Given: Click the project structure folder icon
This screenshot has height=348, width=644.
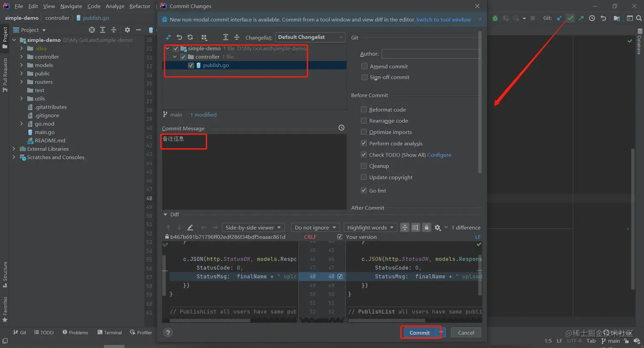Looking at the screenshot, I should [617, 18].
